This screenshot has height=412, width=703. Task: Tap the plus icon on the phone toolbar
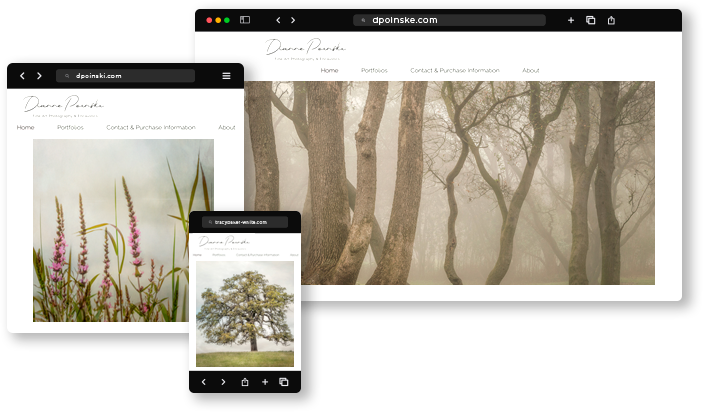coord(265,382)
